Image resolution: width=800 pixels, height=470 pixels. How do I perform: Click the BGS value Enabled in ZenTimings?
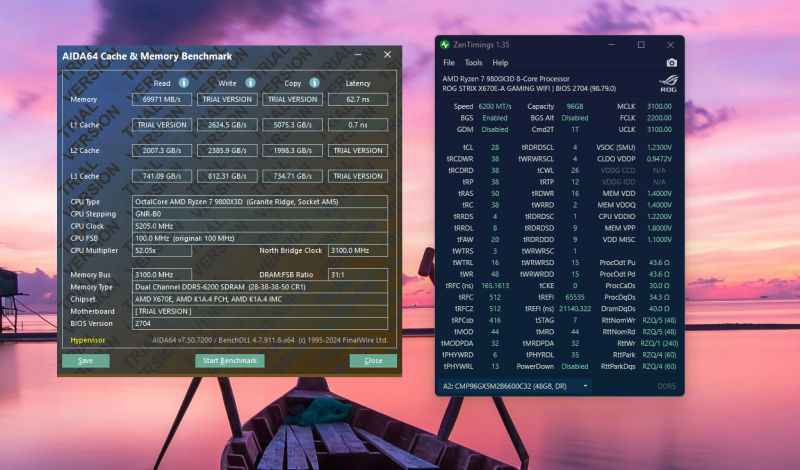pos(495,118)
